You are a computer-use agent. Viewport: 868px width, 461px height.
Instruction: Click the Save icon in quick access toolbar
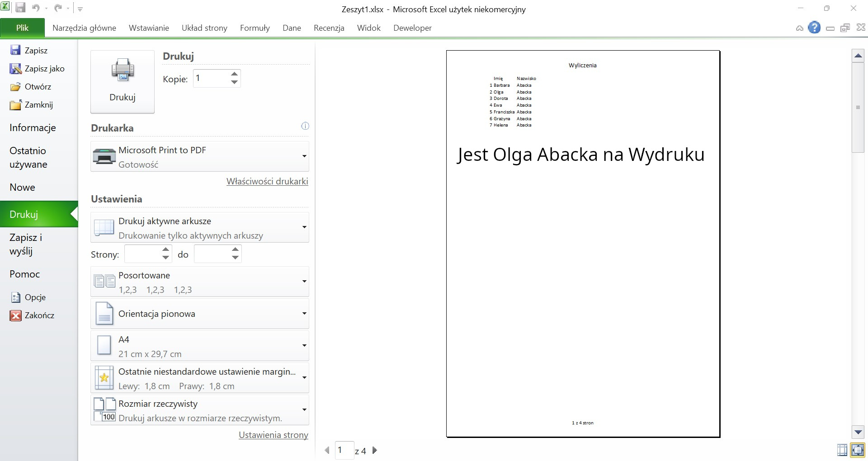20,8
